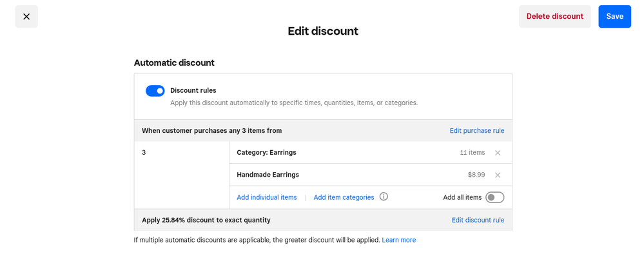Open Edit discount rule

click(478, 220)
